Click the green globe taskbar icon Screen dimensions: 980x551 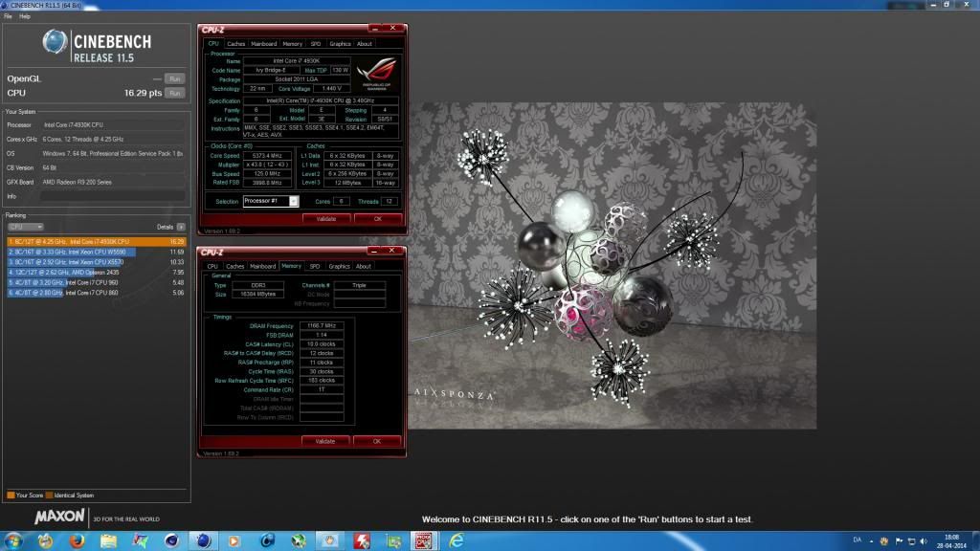[x=299, y=540]
